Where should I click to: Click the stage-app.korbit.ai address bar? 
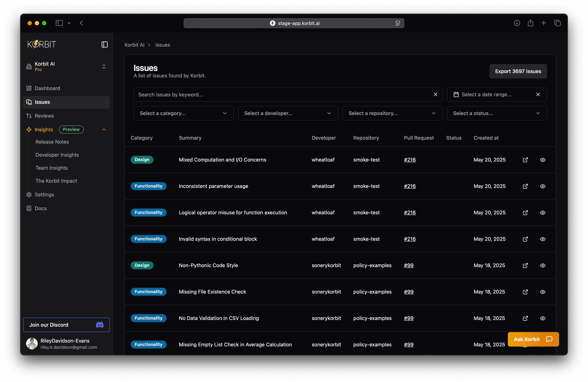294,23
